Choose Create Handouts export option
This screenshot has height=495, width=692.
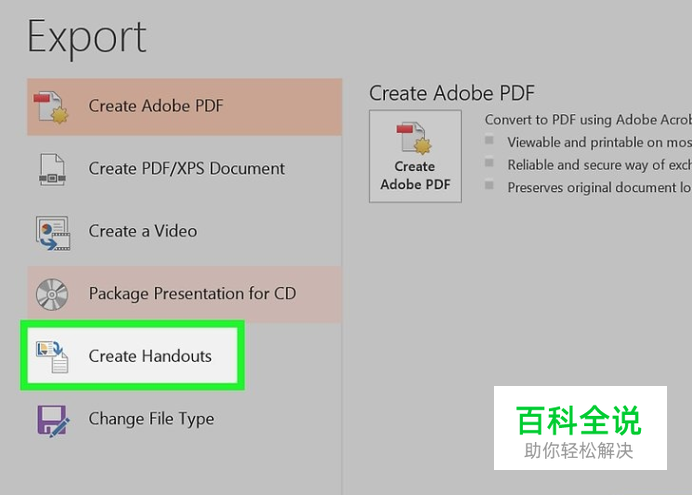(132, 356)
